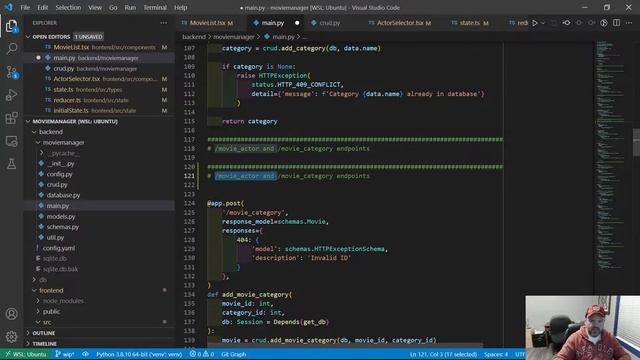640x360 pixels.
Task: Click the errors and warnings status indicator
Action: pos(202,354)
